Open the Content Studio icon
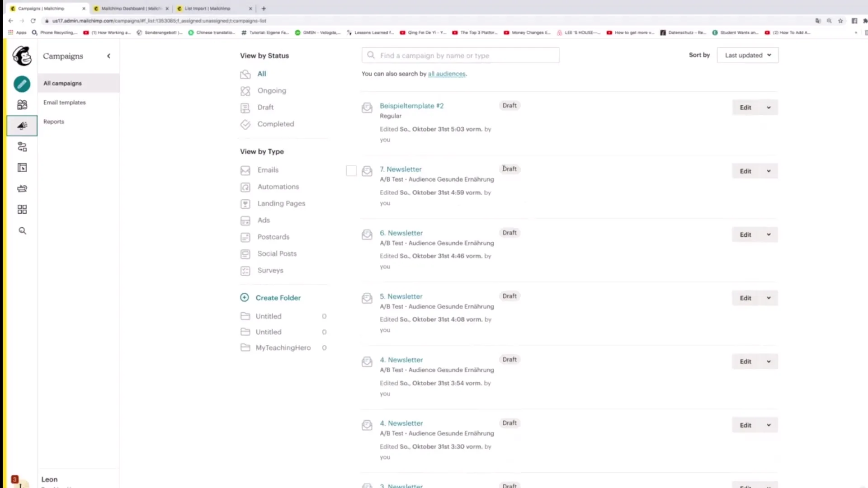This screenshot has width=868, height=488. point(22,188)
